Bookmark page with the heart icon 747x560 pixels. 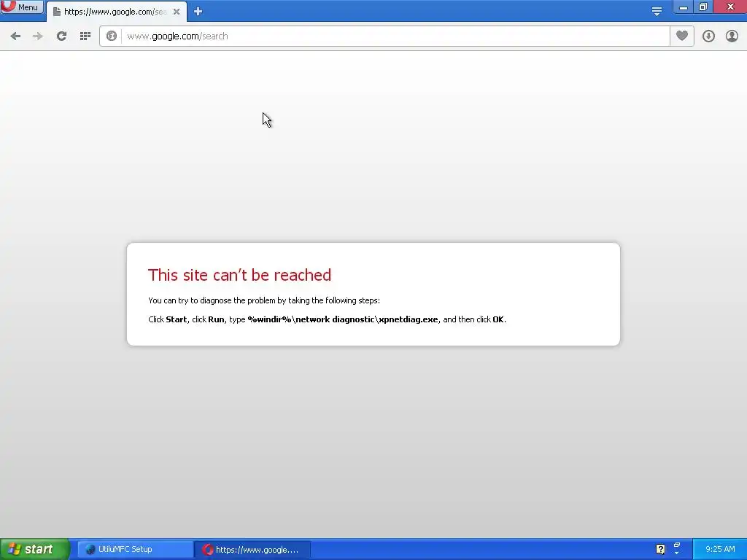(x=682, y=36)
